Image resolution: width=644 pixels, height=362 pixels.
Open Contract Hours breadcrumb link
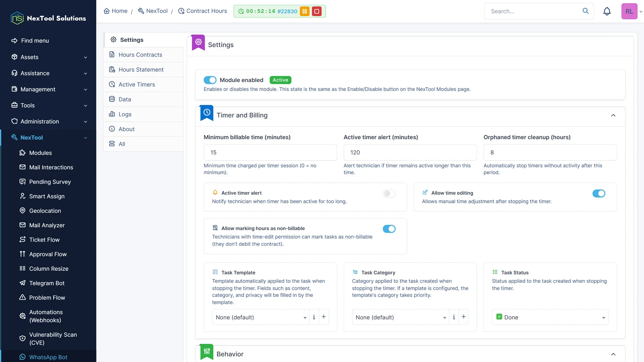(x=202, y=11)
